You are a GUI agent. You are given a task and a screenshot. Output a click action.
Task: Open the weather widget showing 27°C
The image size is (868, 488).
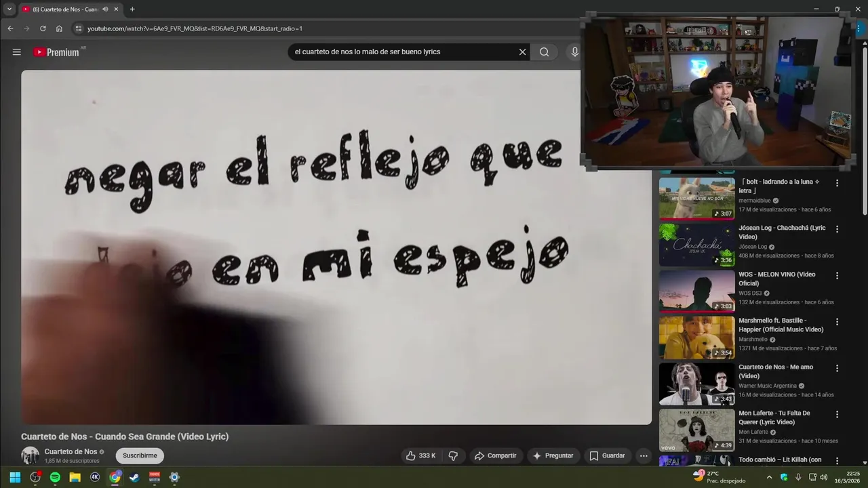point(719,477)
